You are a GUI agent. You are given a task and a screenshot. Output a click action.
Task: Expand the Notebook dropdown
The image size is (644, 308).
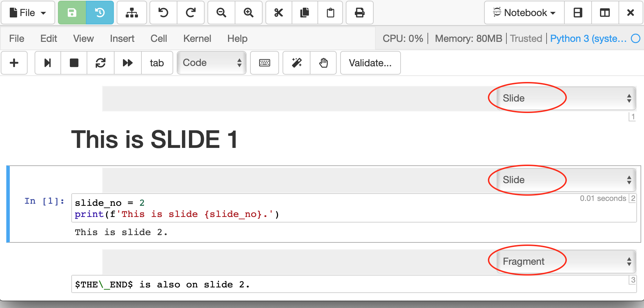point(524,13)
